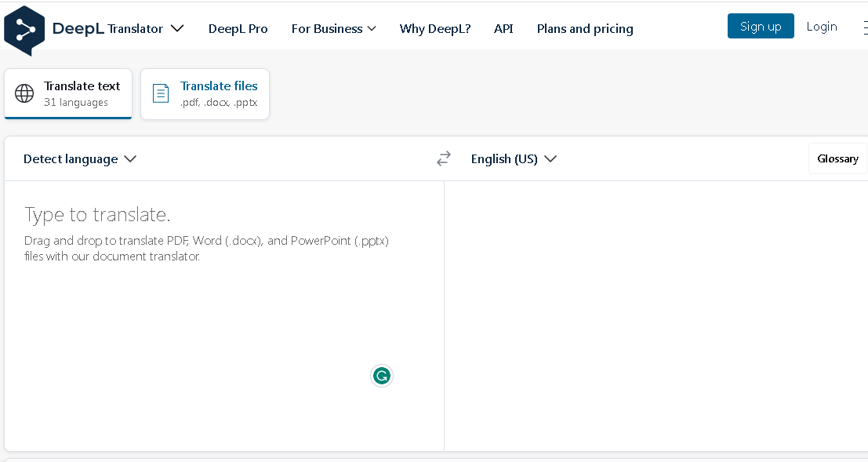868x462 pixels.
Task: Open the Glossary
Action: click(x=837, y=159)
